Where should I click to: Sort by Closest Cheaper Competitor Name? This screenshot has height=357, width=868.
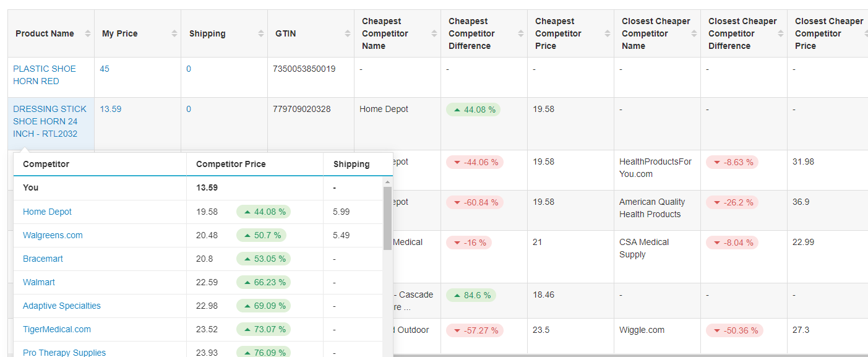point(694,33)
